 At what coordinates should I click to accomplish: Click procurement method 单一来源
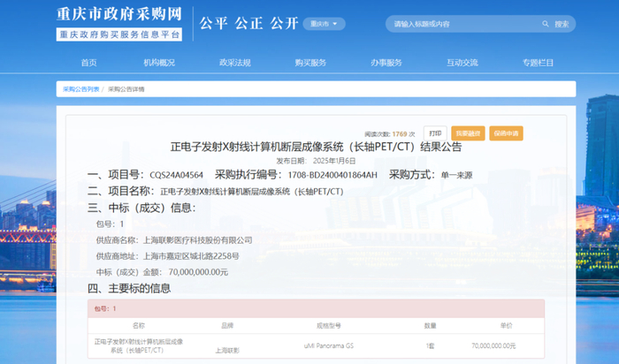456,175
